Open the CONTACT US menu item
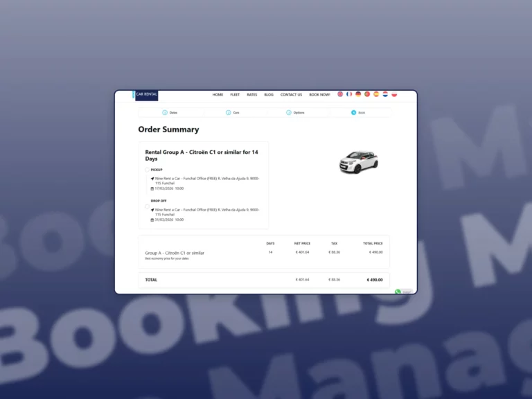This screenshot has width=532, height=399. click(291, 95)
